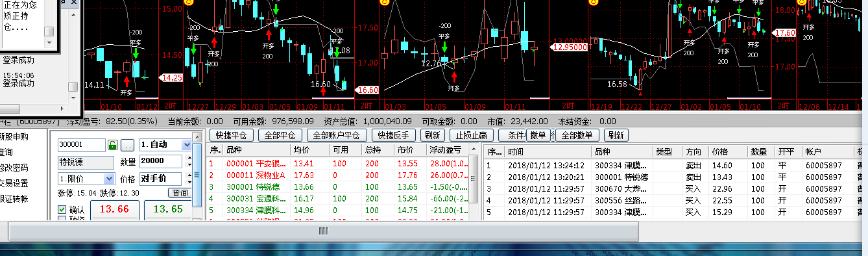This screenshot has height=256, width=868.
Task: Open 新股申购 in left menu
Action: click(14, 136)
